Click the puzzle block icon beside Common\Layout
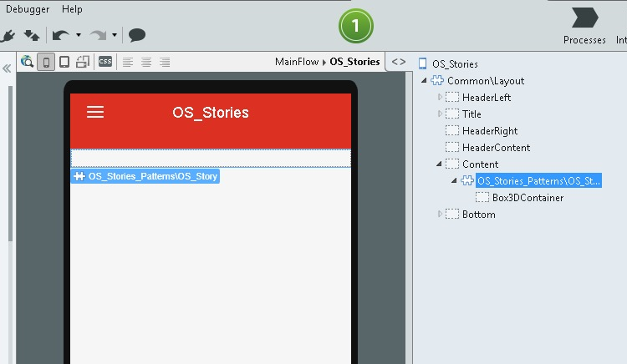Viewport: 627px width, 364px height. point(437,81)
